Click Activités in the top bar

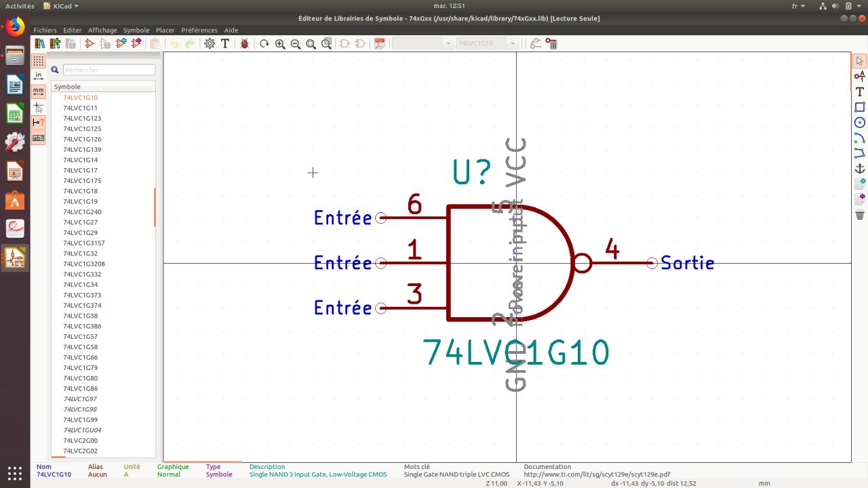point(20,6)
